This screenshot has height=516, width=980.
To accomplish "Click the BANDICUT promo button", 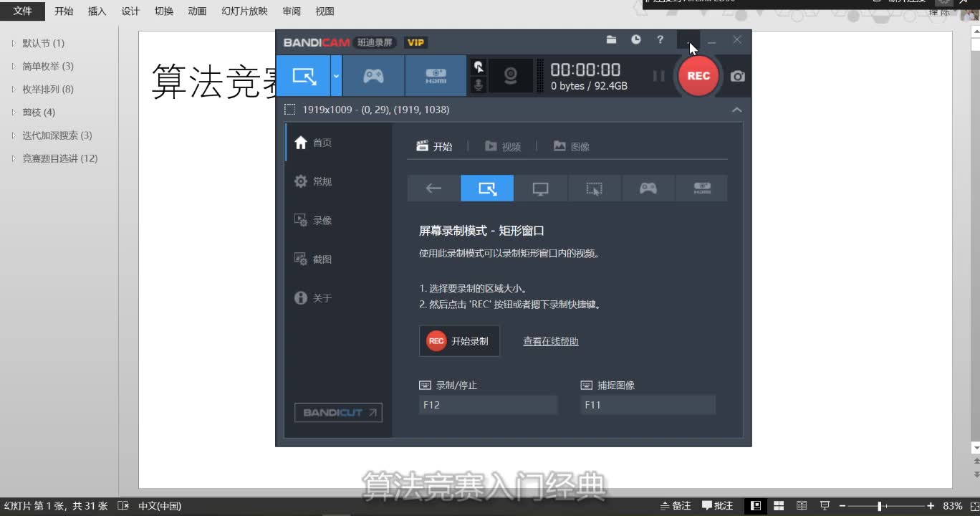I will click(338, 413).
